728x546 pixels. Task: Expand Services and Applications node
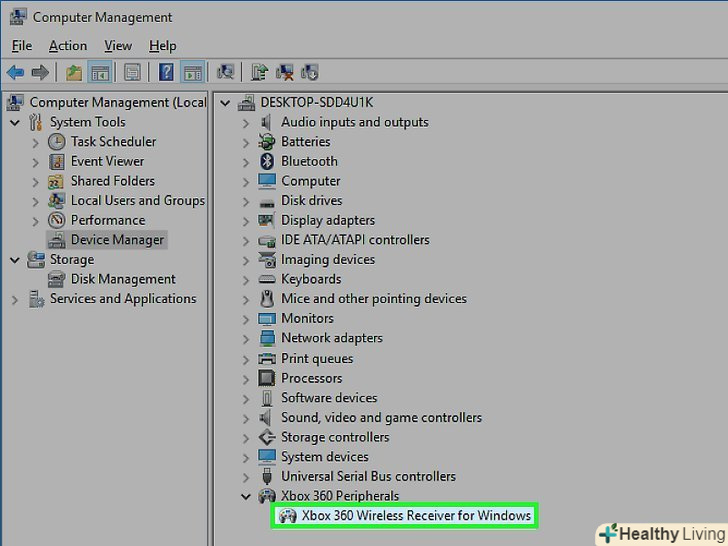pyautogui.click(x=15, y=300)
